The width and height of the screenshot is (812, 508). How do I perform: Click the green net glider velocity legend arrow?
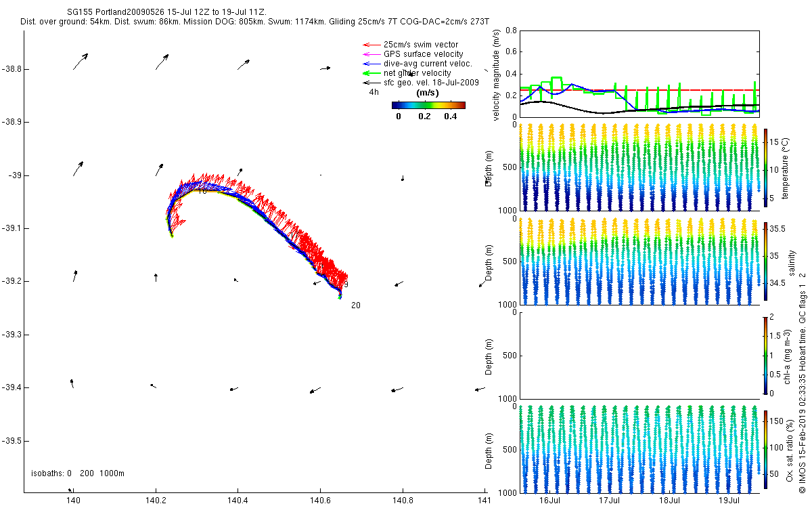371,73
